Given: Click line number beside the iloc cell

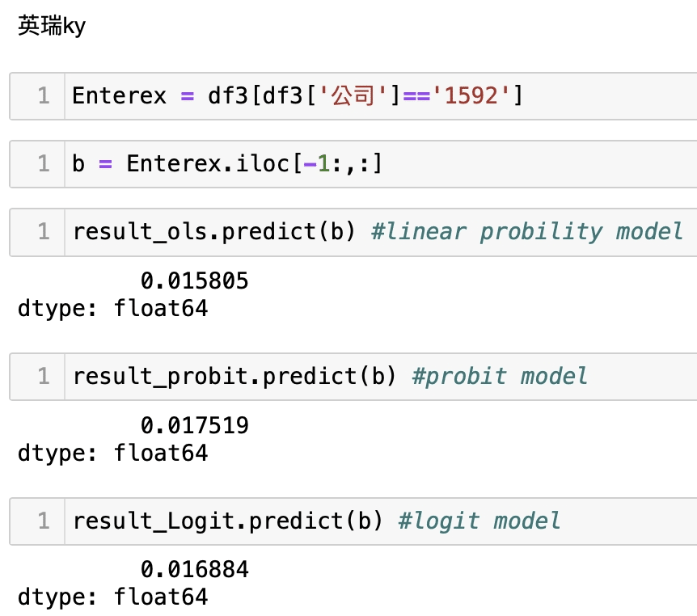Looking at the screenshot, I should click(43, 164).
